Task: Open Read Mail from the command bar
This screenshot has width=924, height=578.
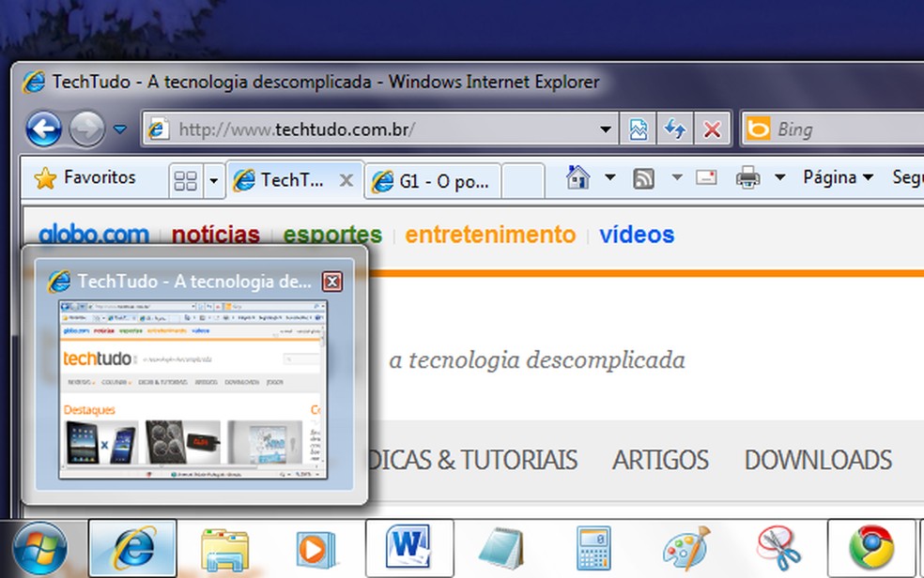Action: tap(706, 178)
